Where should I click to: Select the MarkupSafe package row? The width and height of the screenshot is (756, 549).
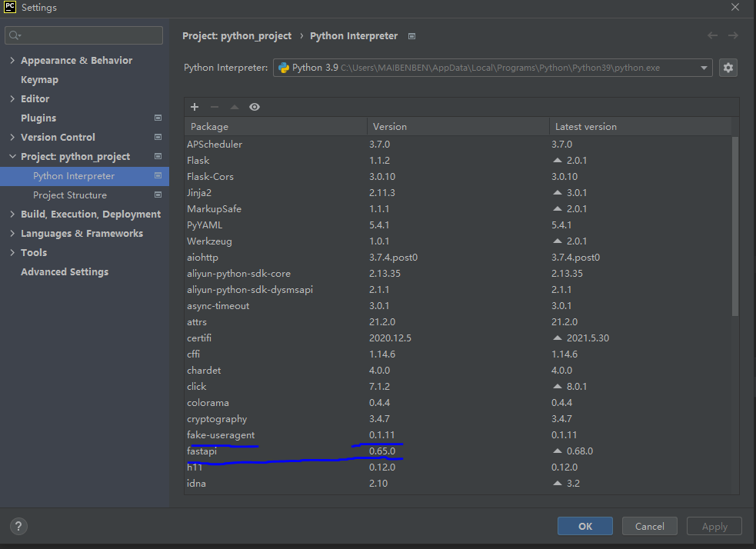pos(458,208)
